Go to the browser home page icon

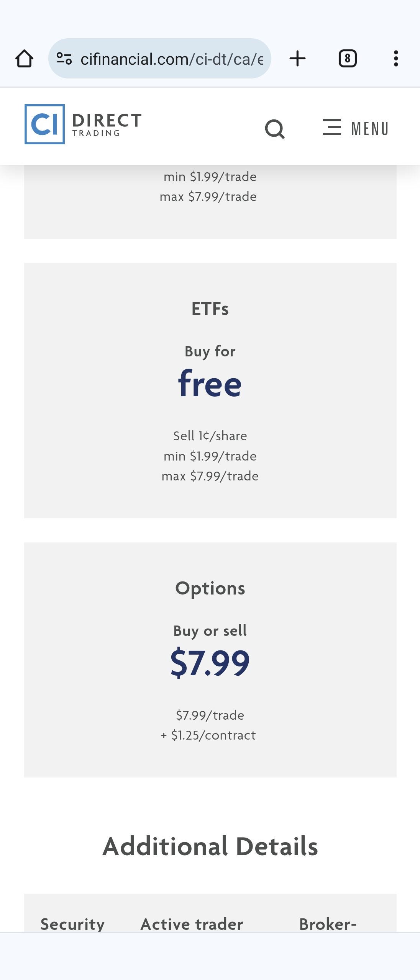point(24,58)
